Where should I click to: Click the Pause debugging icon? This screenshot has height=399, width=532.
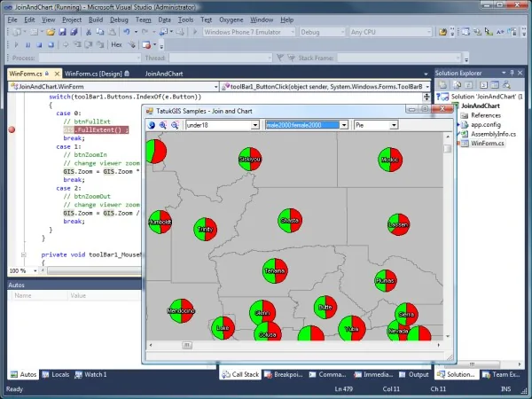[27, 45]
